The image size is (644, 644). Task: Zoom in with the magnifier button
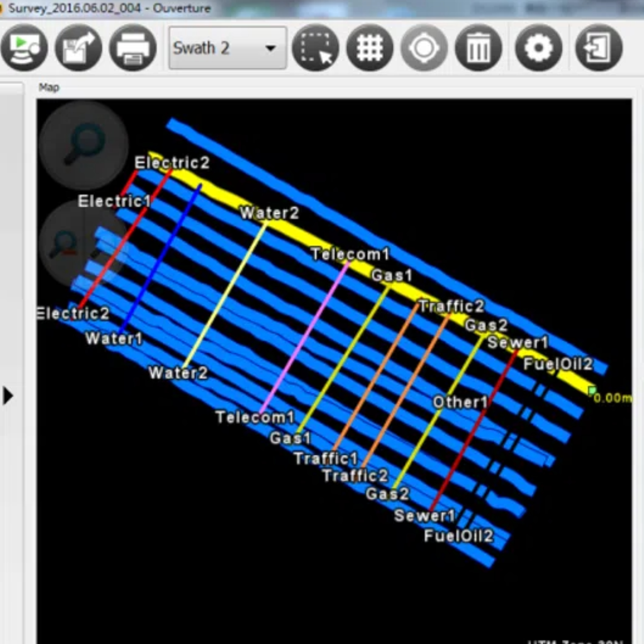pyautogui.click(x=84, y=145)
